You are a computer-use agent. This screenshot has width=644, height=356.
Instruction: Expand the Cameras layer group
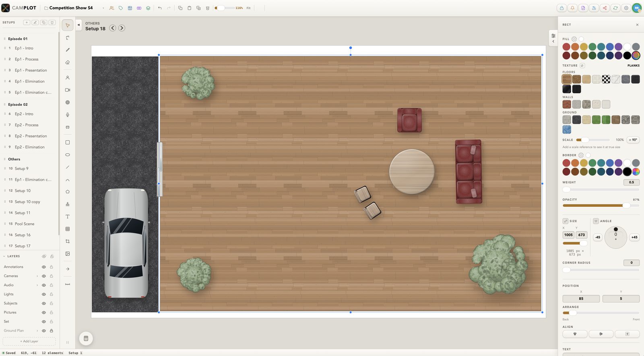click(x=37, y=276)
